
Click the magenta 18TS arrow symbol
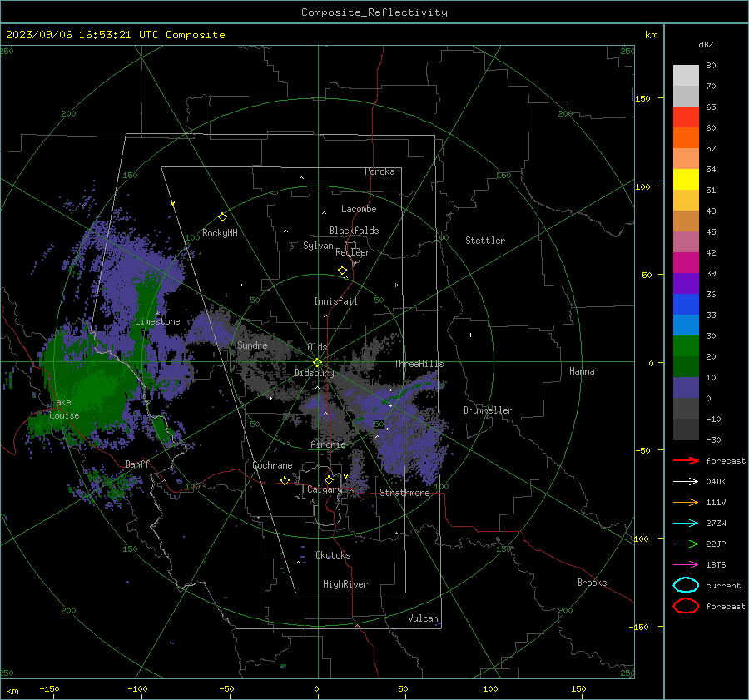tap(686, 565)
